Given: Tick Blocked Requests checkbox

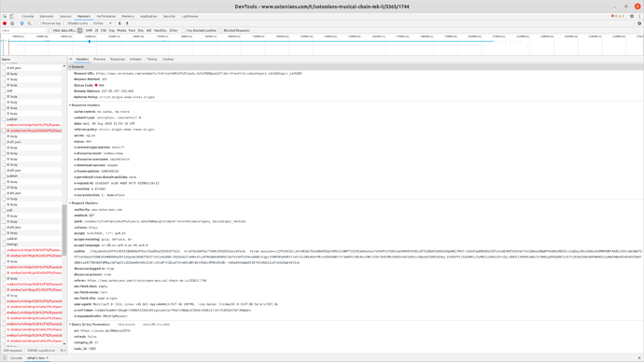Looking at the screenshot, I should (x=220, y=31).
